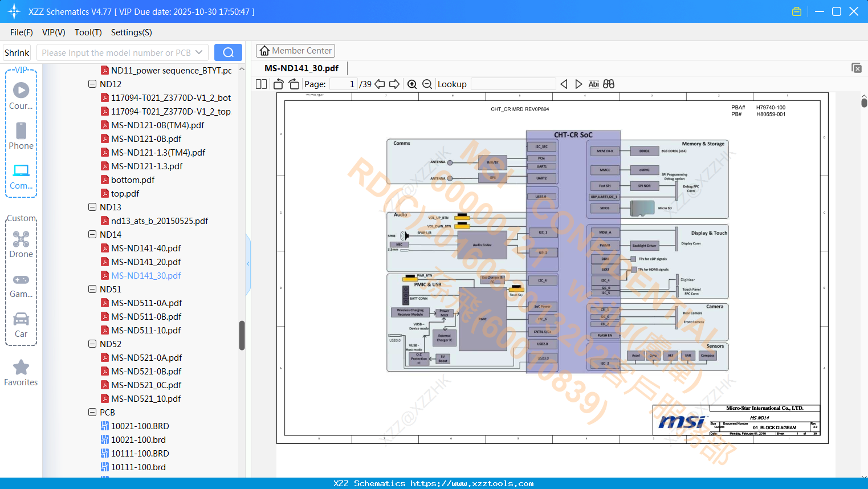Click the blue search button
The image size is (868, 489).
pos(228,52)
